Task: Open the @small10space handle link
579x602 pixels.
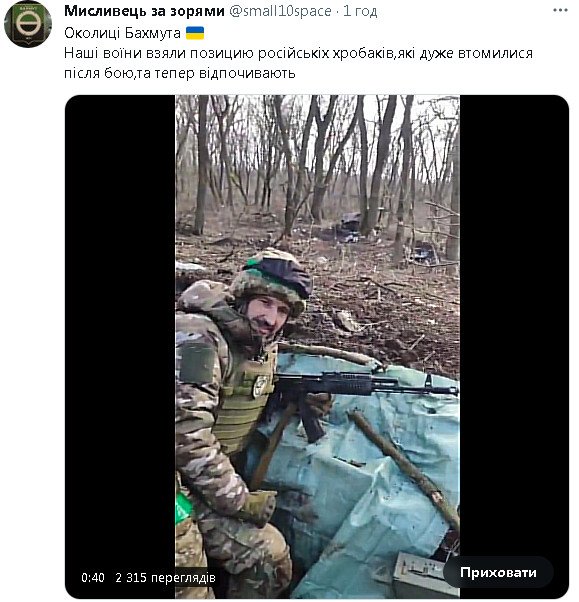Action: [280, 11]
